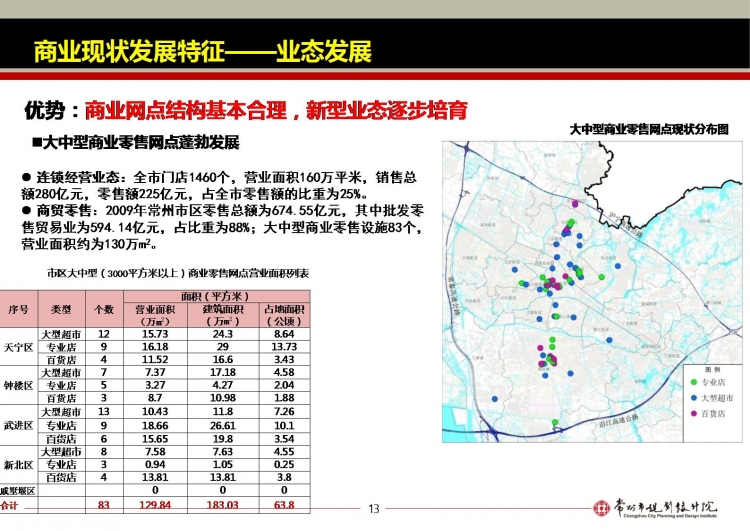Click cell value 1.88
This screenshot has width=750, height=531.
point(284,398)
